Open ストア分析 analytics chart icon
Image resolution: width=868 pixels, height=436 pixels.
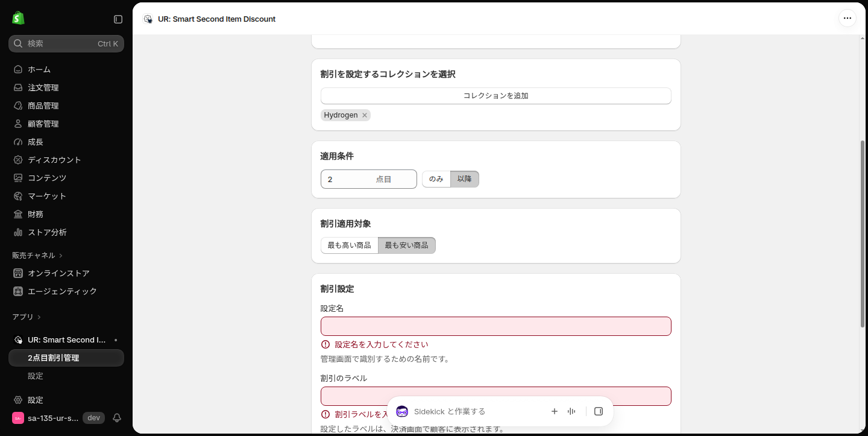click(x=18, y=232)
